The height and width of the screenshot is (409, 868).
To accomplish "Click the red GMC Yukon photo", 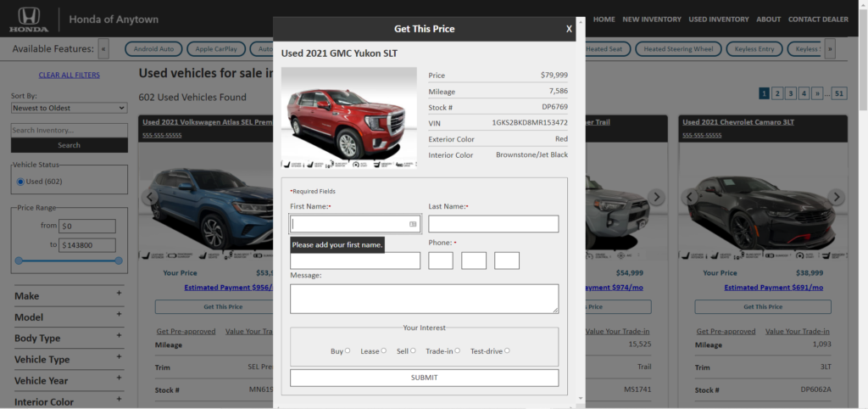I will pos(348,117).
